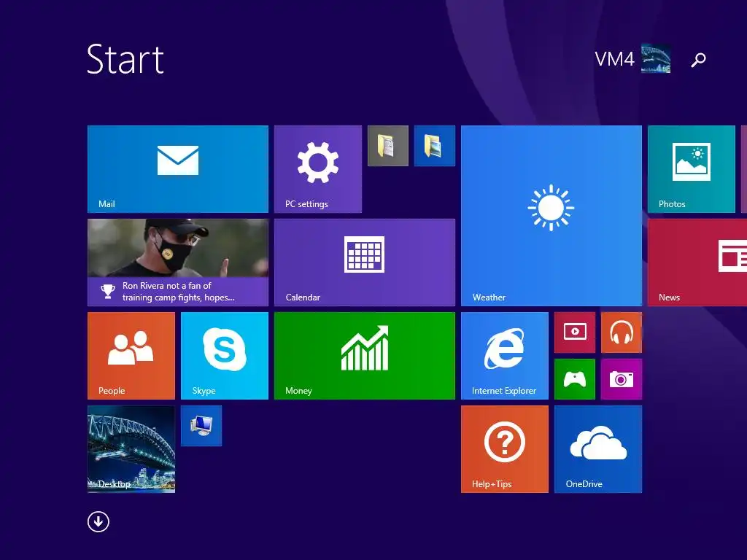The image size is (747, 560).
Task: Open the Sports tile about Ron Rivera
Action: pos(178,262)
